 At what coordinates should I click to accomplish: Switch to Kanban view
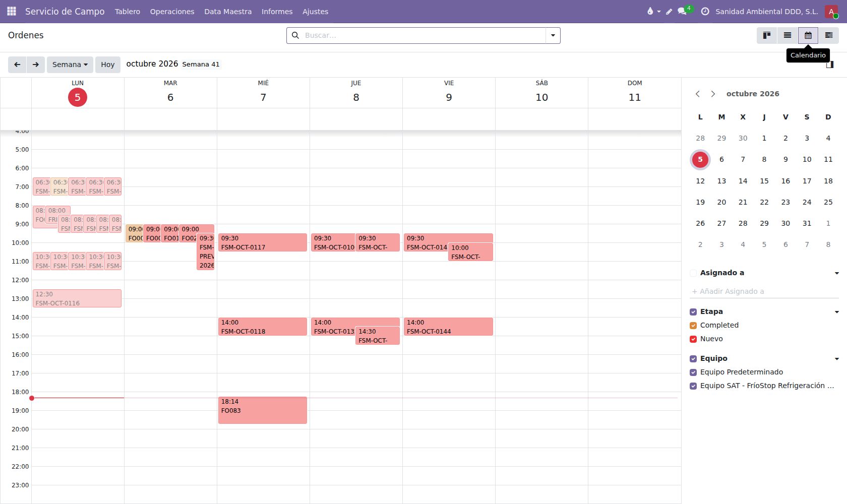click(x=767, y=35)
